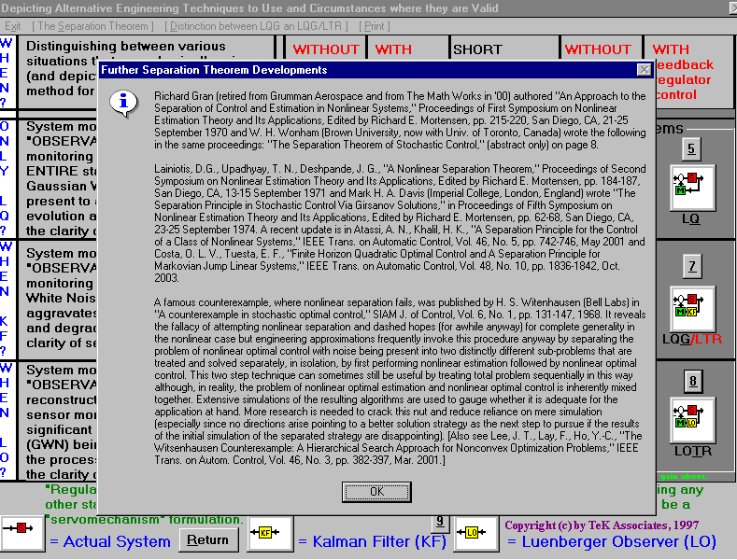The image size is (737, 560).
Task: Click the LQG/LTR label text
Action: (x=692, y=339)
